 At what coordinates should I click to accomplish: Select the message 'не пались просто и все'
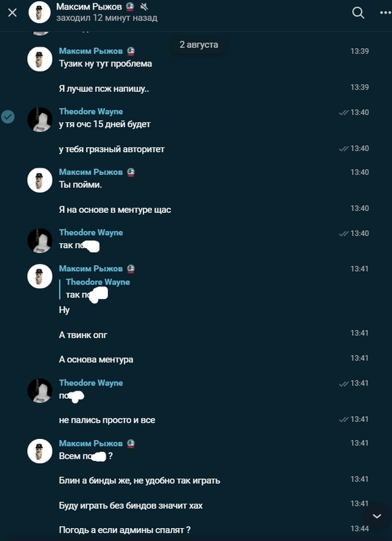[107, 420]
